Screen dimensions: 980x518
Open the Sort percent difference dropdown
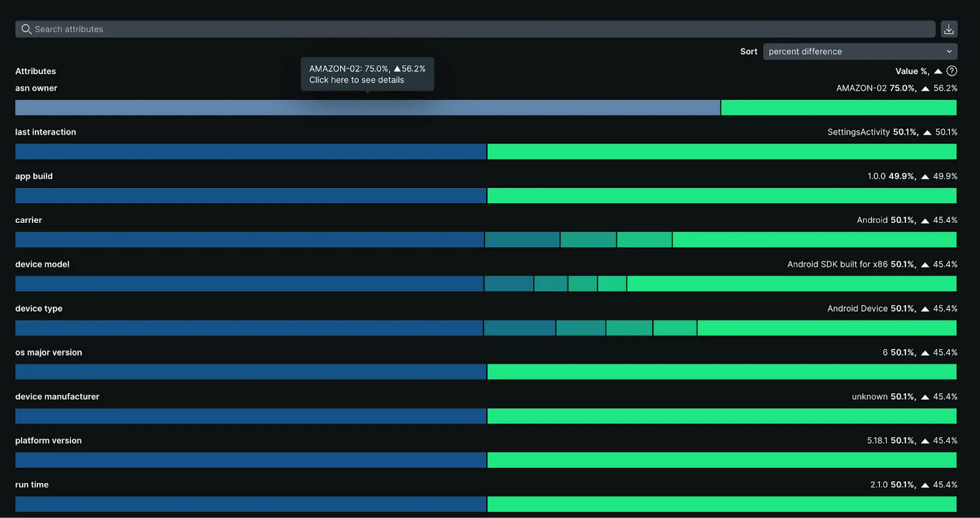pos(859,51)
